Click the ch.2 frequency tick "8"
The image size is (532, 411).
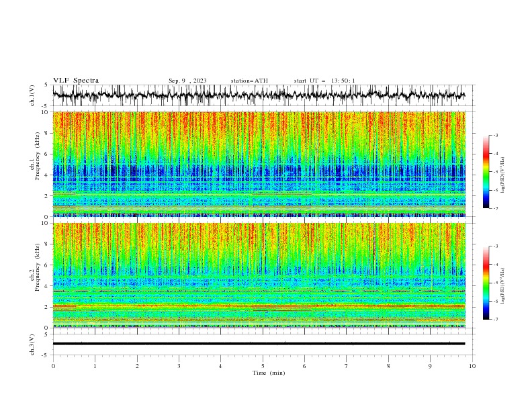[47, 244]
